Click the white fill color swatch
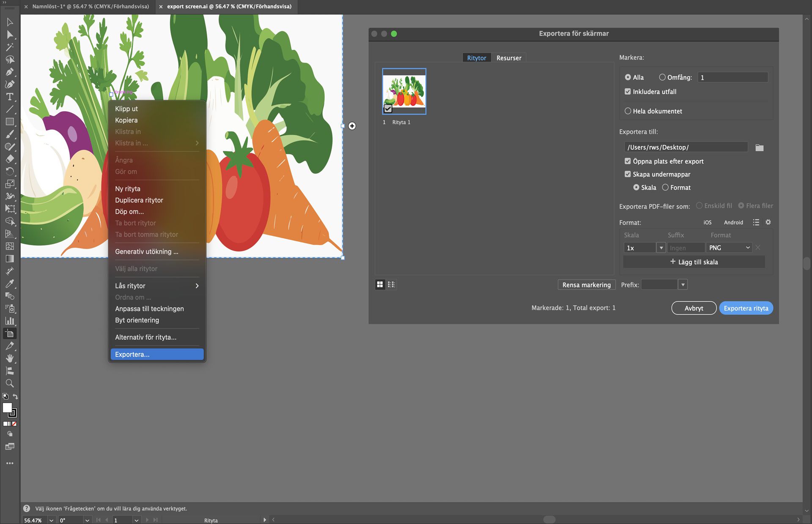The height and width of the screenshot is (524, 812). (x=7, y=407)
